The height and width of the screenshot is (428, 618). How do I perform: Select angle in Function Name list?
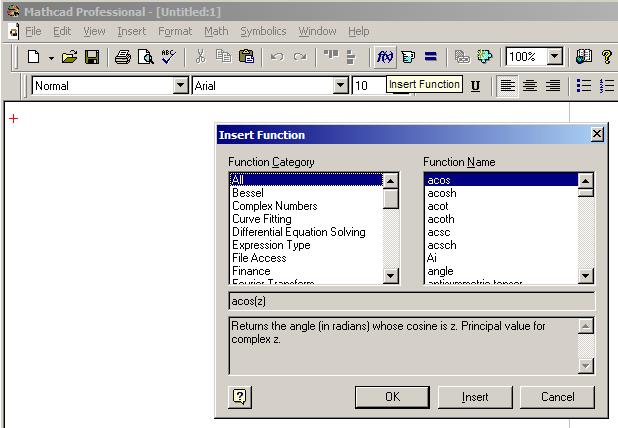click(x=501, y=271)
